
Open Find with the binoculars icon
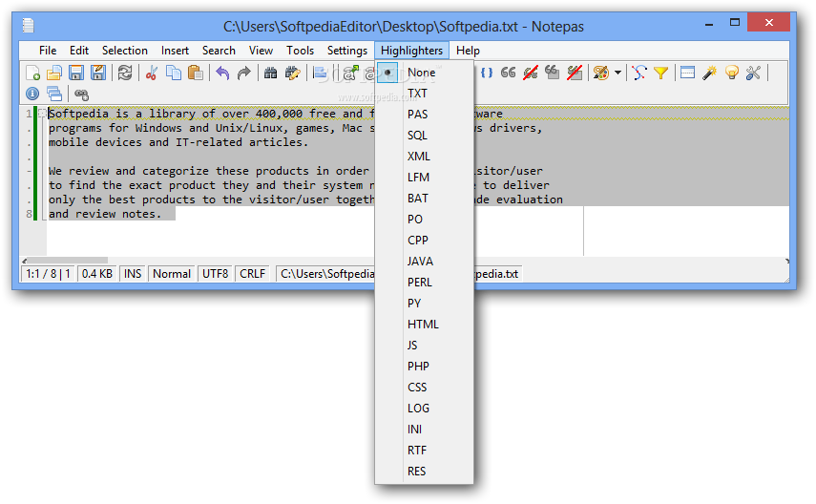[271, 73]
